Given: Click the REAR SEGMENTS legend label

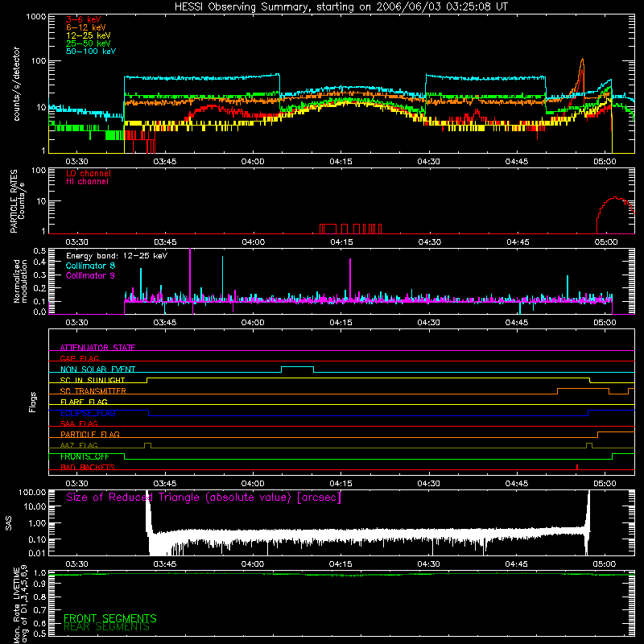Looking at the screenshot, I should click(x=106, y=627).
